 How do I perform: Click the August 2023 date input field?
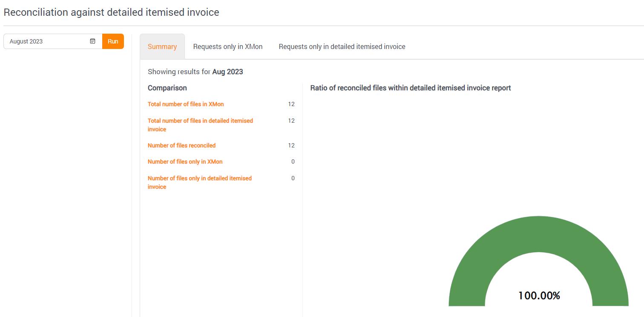tap(47, 41)
